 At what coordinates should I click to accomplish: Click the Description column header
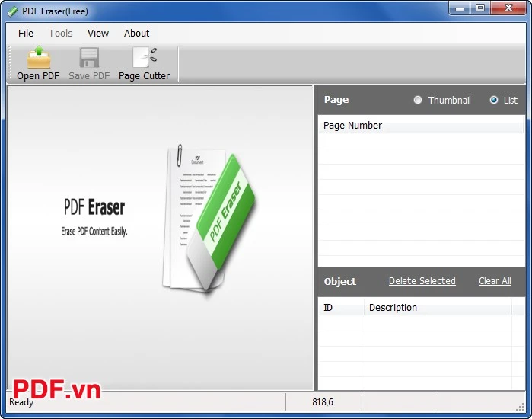coord(438,307)
